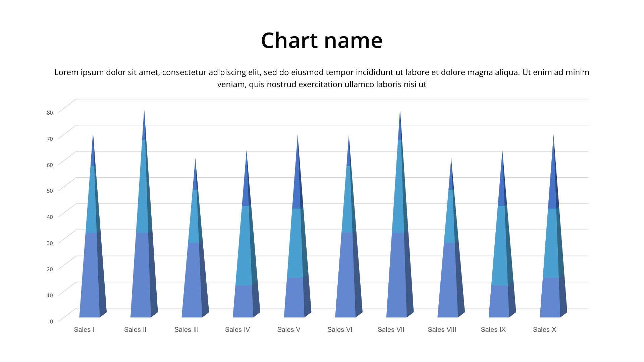Click the Sales IV pyramid bar
Screen dimensions: 644x362
coord(245,268)
